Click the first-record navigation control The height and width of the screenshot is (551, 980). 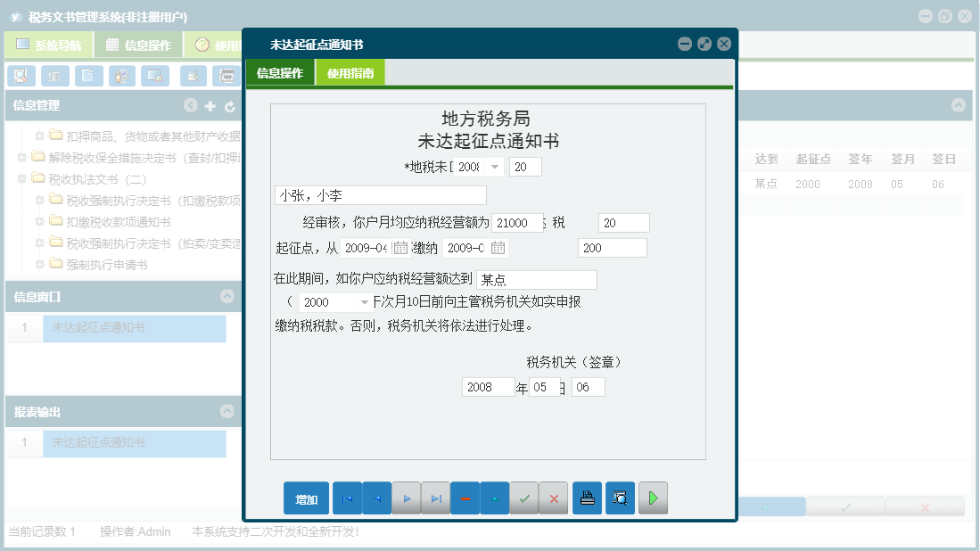pos(347,498)
